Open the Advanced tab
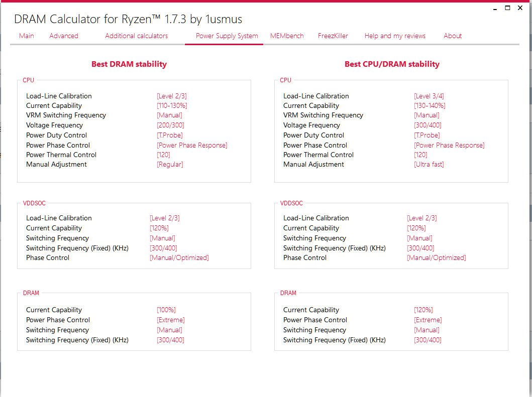This screenshot has height=397, width=532. tap(64, 36)
